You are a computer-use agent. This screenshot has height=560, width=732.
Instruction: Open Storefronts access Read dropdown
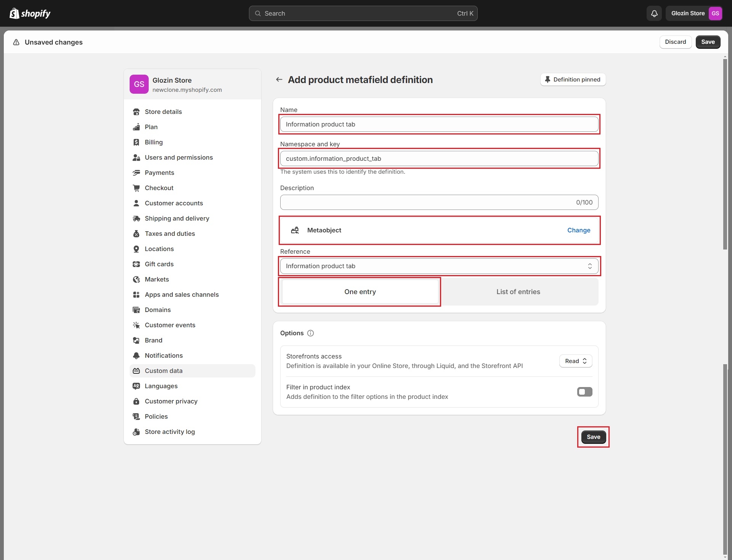(x=575, y=361)
